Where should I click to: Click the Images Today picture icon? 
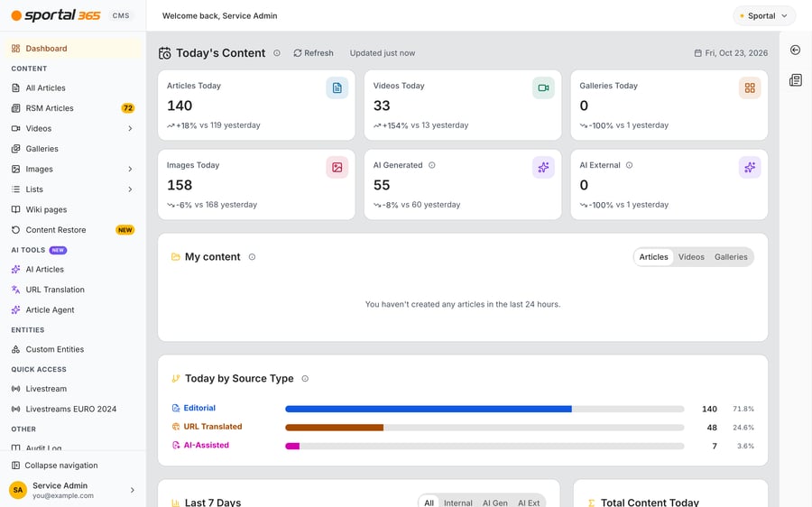(337, 167)
